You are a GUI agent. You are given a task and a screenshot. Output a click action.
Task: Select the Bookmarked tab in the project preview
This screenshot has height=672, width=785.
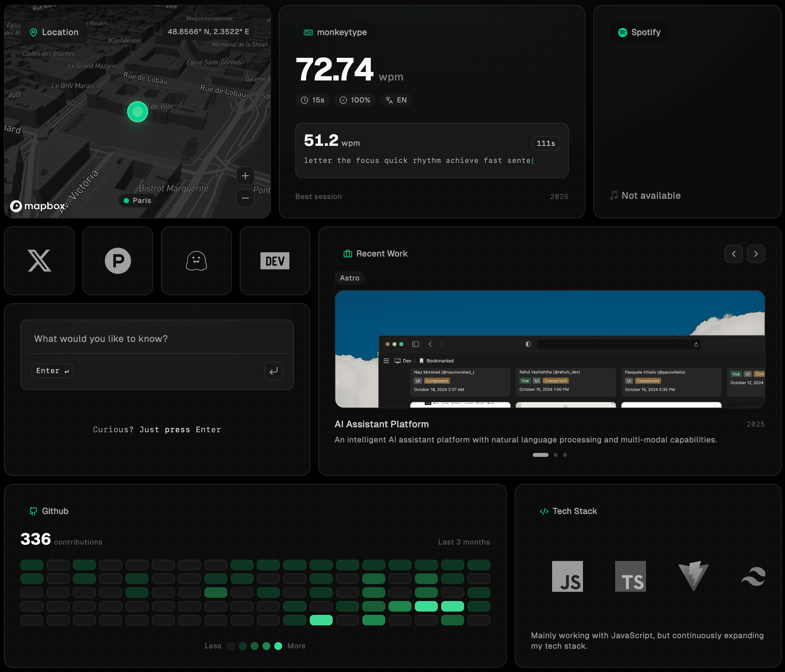coord(440,360)
